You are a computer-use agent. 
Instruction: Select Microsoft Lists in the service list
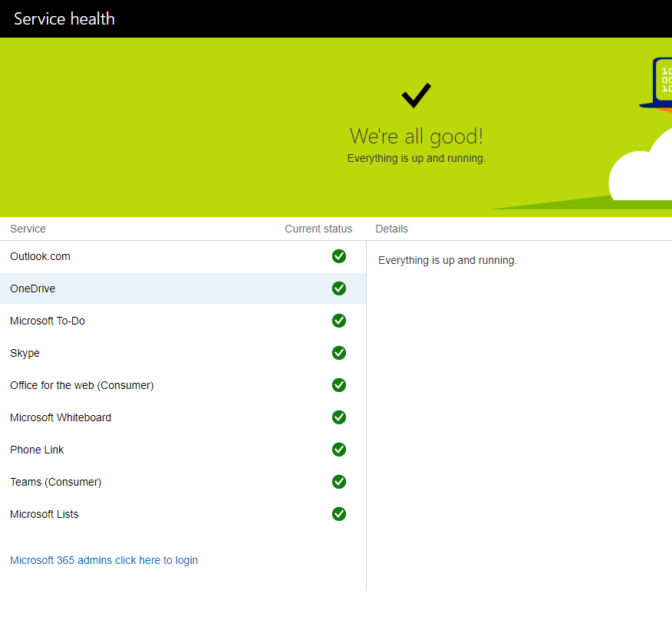tap(183, 514)
